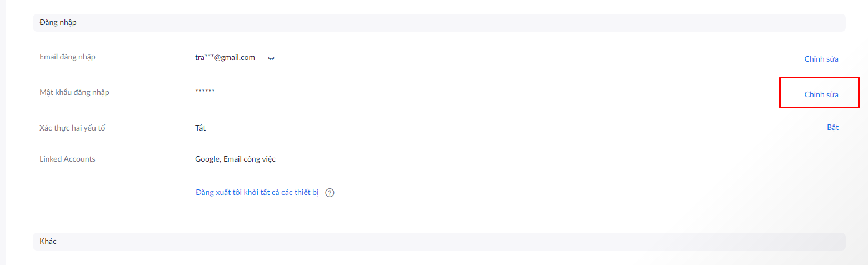Image resolution: width=868 pixels, height=265 pixels.
Task: Click Chỉnh sửa for Mật khẩu đăng nhập
Action: [x=821, y=94]
